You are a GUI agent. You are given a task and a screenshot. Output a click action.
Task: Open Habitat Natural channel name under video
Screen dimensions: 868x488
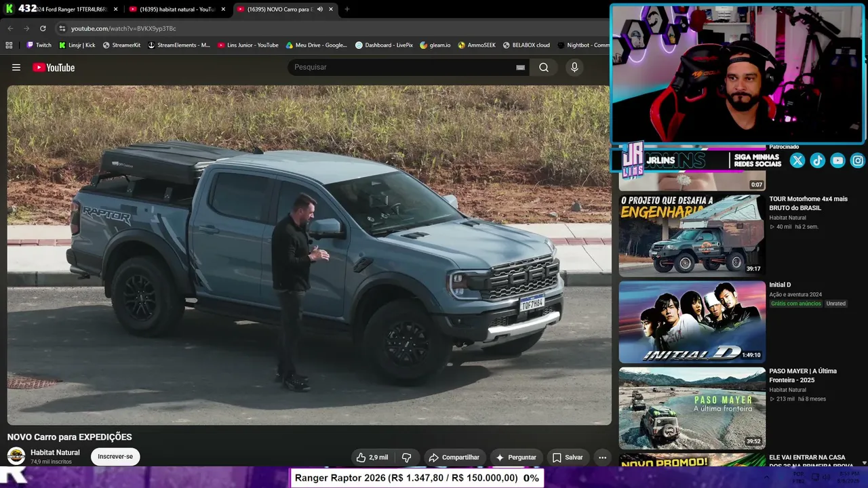pyautogui.click(x=55, y=453)
